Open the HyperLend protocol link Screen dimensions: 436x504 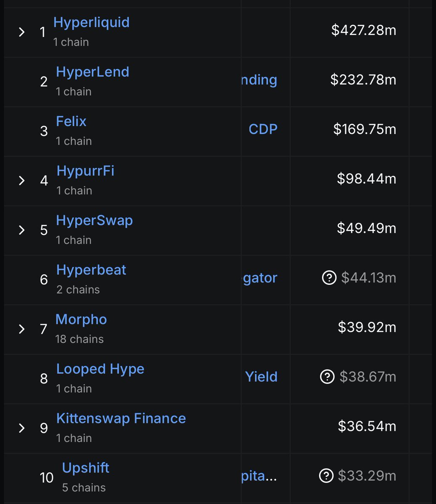coord(92,72)
